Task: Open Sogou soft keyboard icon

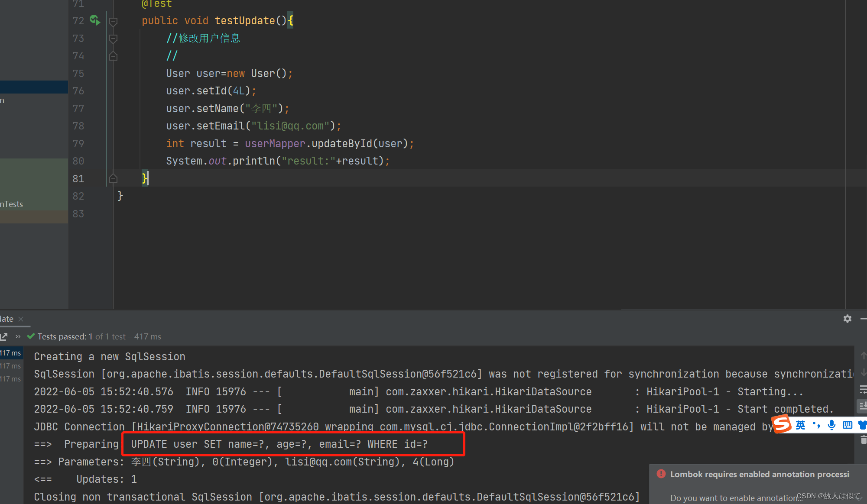Action: [x=847, y=425]
